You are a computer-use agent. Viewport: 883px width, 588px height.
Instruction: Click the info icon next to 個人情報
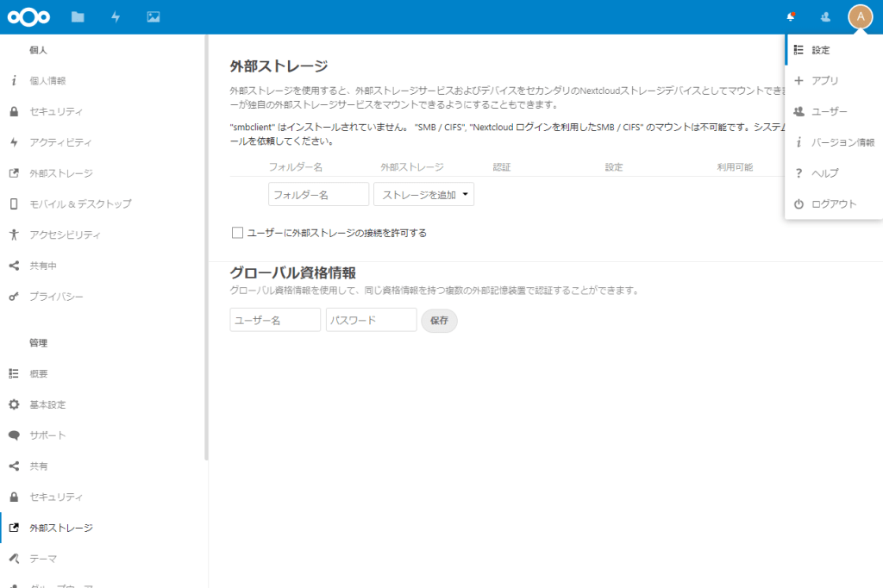(14, 80)
